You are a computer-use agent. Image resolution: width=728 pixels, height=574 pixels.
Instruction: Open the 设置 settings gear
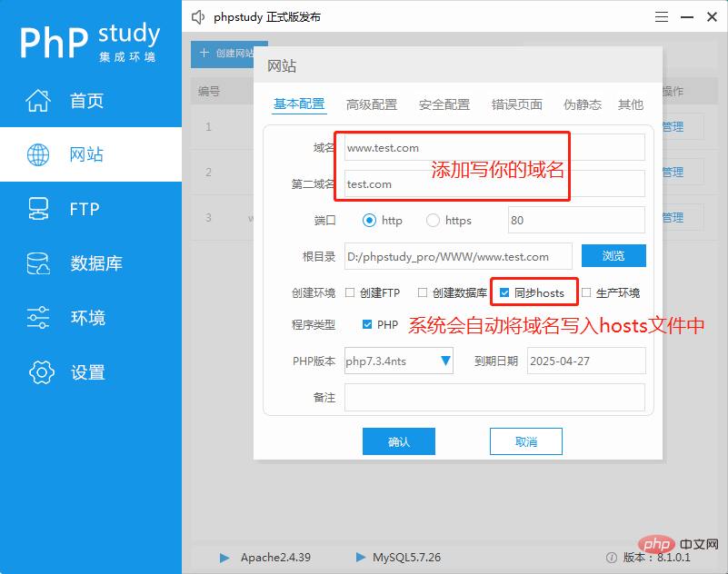[x=86, y=372]
